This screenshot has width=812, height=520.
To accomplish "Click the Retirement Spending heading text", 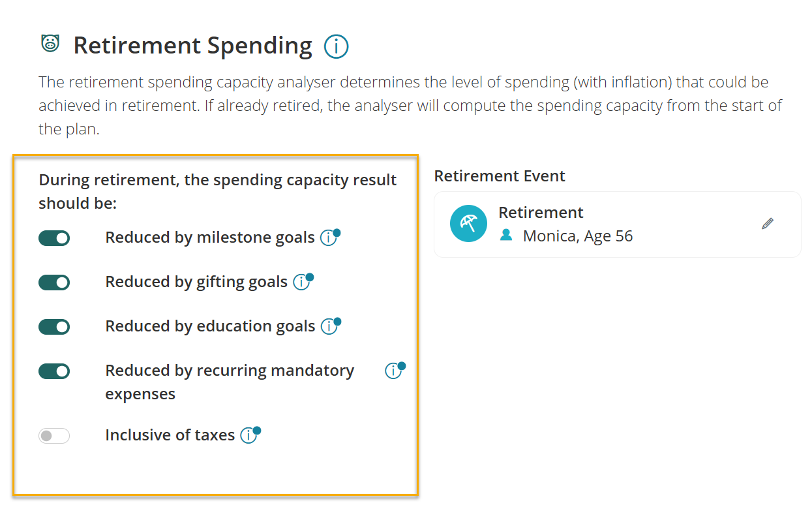I will point(192,46).
